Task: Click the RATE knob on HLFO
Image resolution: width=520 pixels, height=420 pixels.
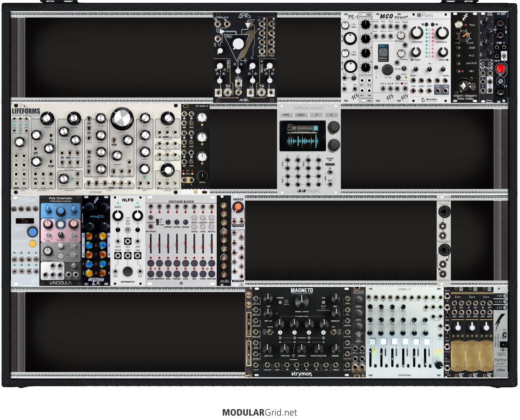Action: [118, 215]
